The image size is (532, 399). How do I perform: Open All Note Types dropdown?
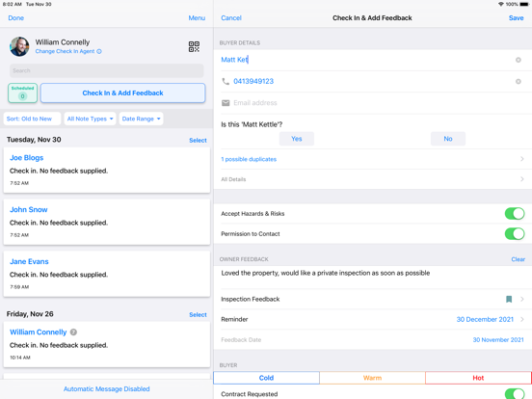[90, 119]
